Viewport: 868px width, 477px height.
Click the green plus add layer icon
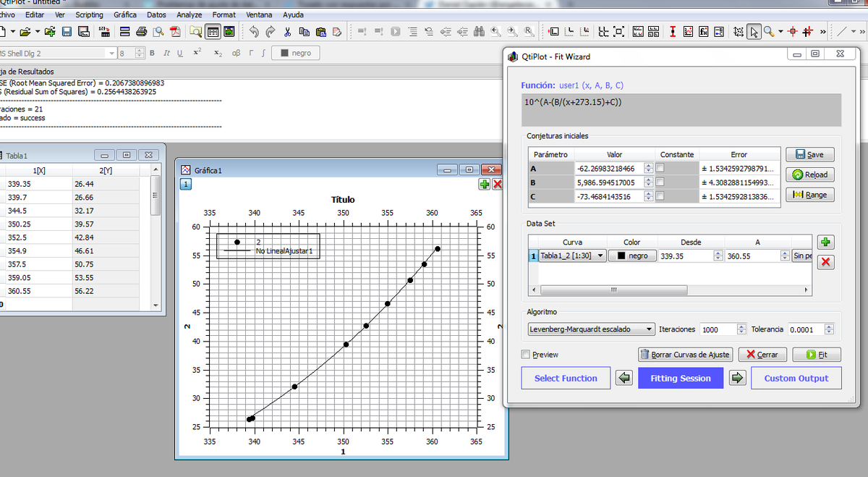(x=484, y=185)
